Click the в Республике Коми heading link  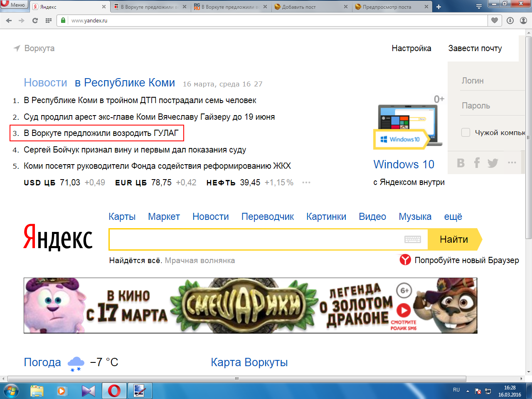click(x=125, y=83)
